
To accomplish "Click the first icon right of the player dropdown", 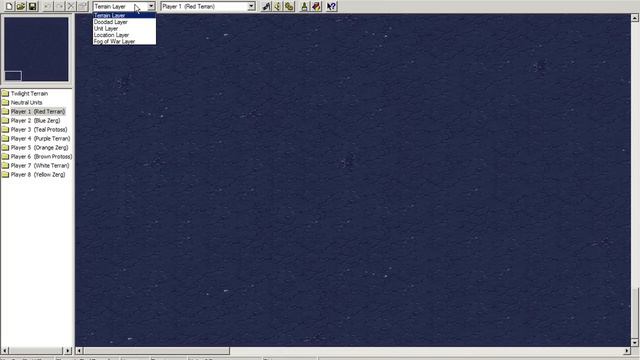I will pyautogui.click(x=266, y=6).
